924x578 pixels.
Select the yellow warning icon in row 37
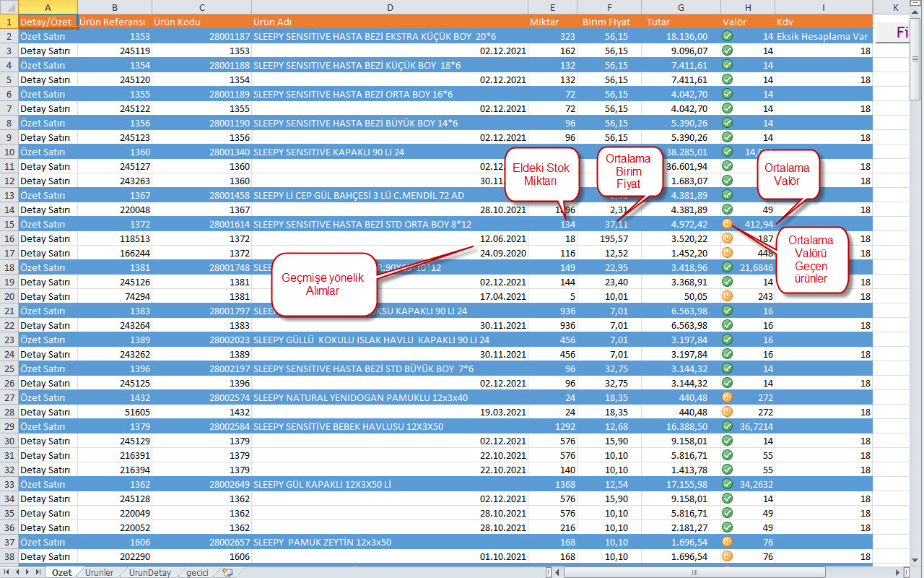[x=727, y=542]
